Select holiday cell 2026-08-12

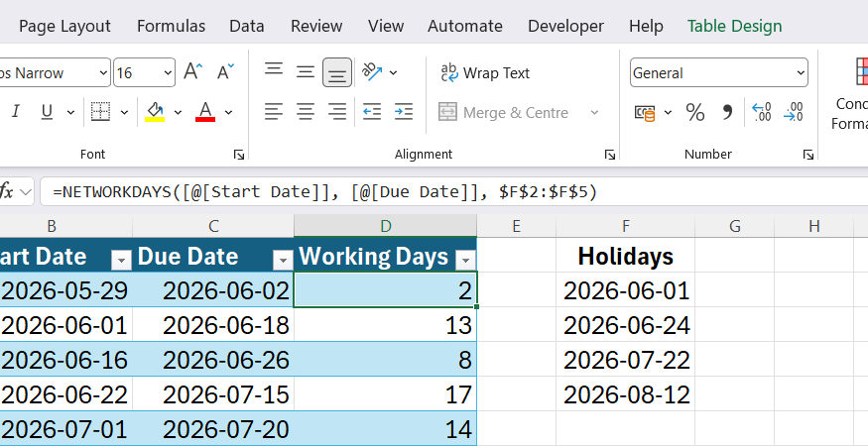click(626, 394)
